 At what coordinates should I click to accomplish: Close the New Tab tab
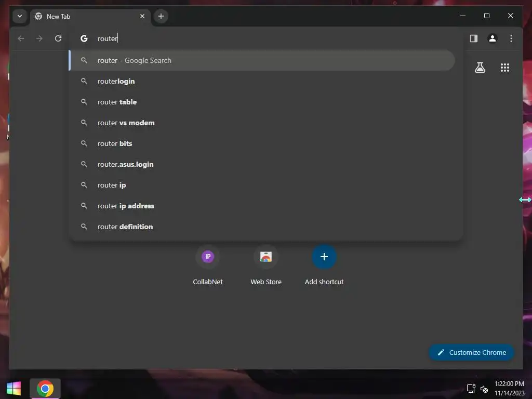(x=142, y=16)
